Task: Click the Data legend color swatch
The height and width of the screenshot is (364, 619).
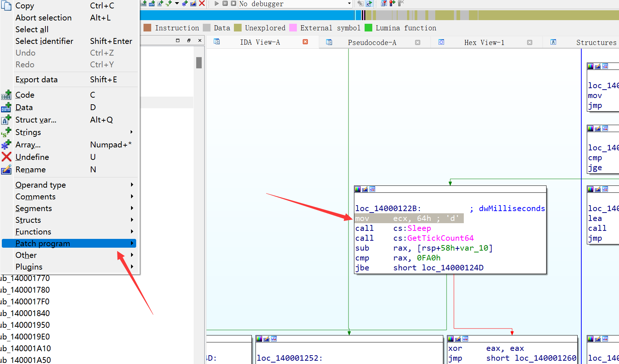Action: (x=206, y=28)
